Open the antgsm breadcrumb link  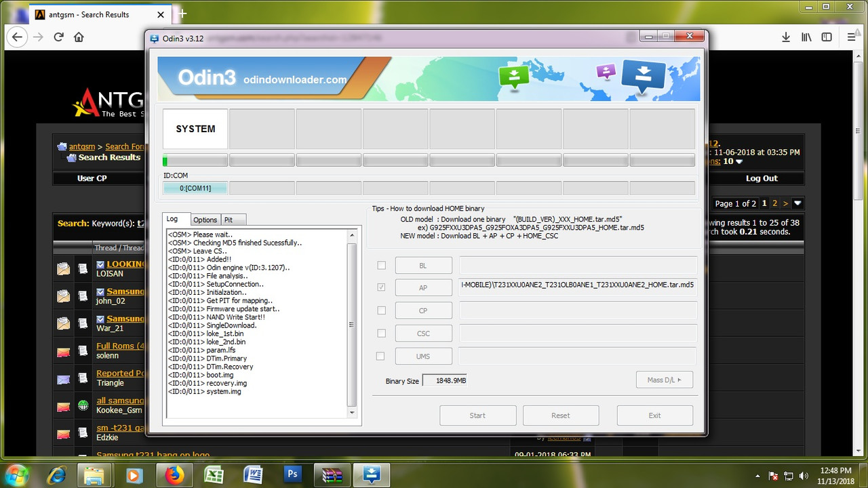81,146
